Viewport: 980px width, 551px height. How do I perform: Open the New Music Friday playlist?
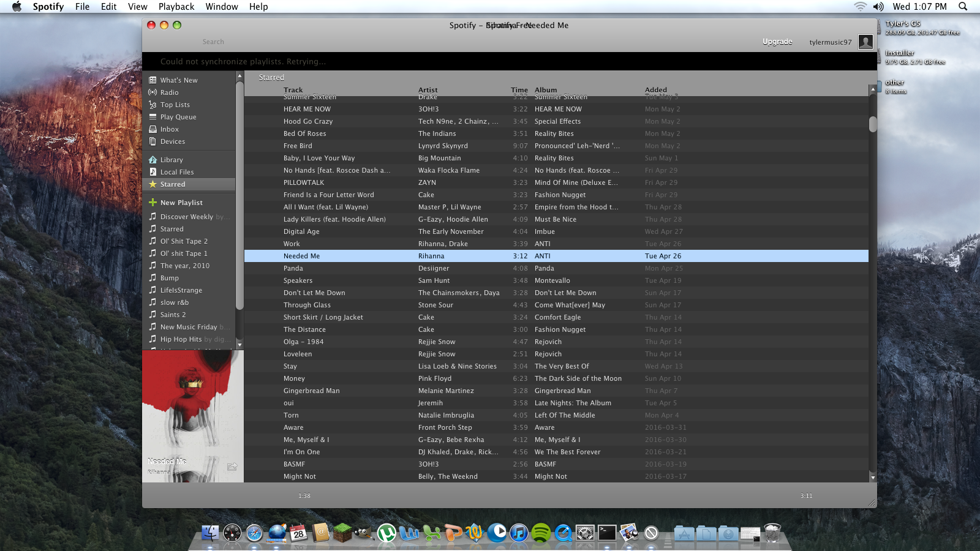(x=189, y=327)
